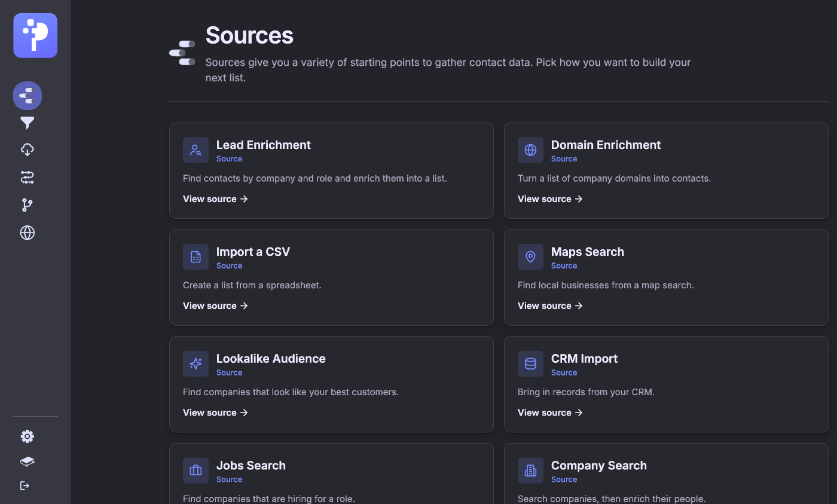Click "Bring in records from your CRM." text
837x504 pixels.
pyautogui.click(x=586, y=392)
